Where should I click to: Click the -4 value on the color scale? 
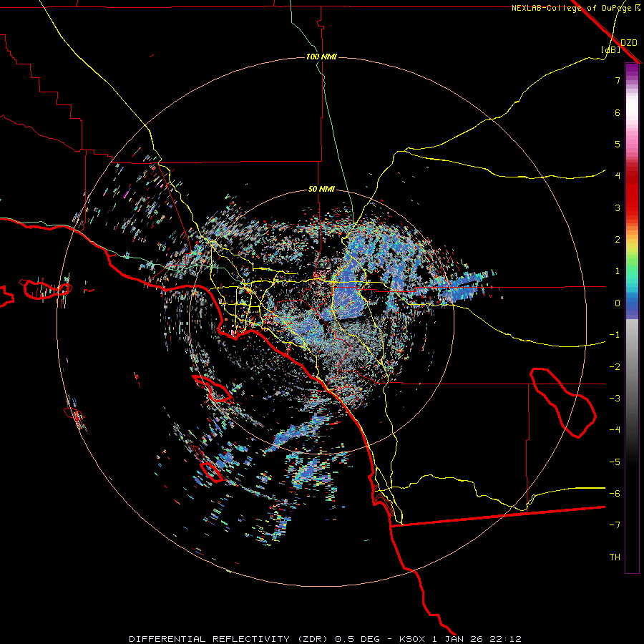[x=615, y=430]
